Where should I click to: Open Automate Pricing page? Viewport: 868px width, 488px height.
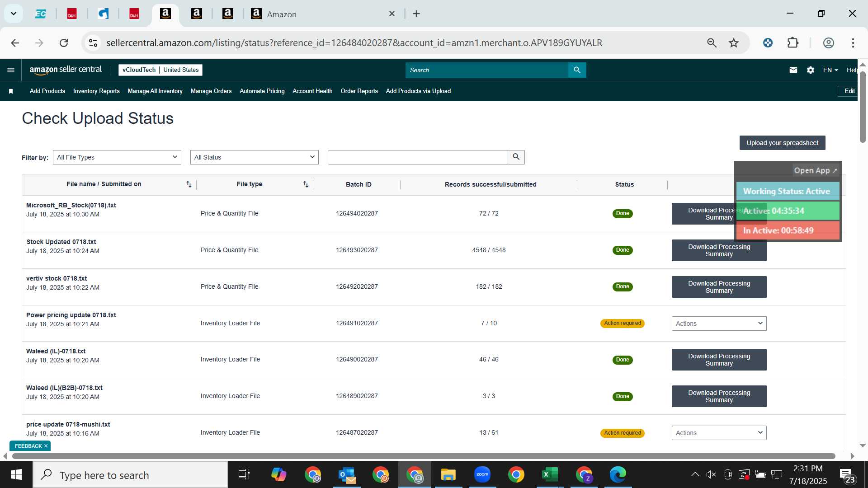(262, 91)
